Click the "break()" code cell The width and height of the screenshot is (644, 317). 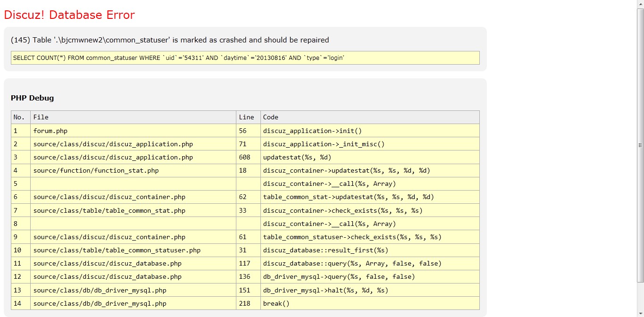[x=370, y=303]
